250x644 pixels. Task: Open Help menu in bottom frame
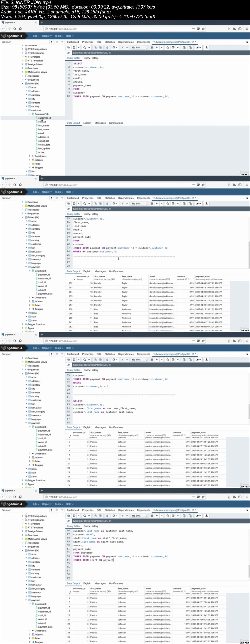tap(70, 504)
